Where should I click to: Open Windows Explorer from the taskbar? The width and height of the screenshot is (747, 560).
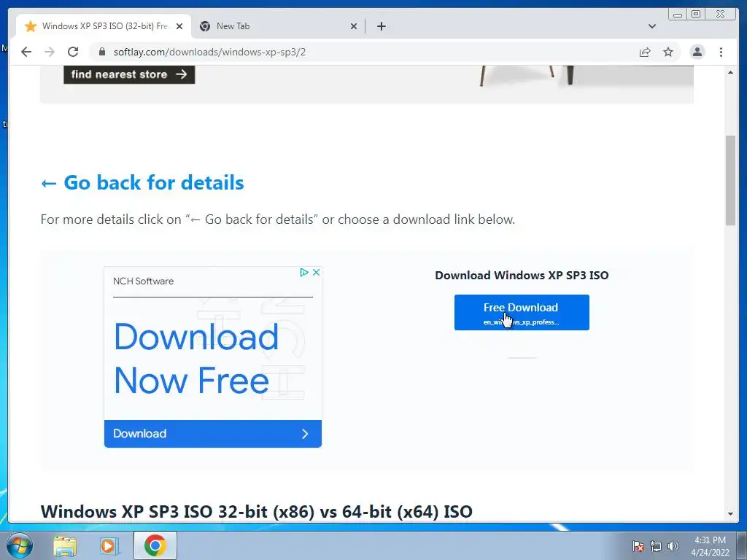[65, 545]
